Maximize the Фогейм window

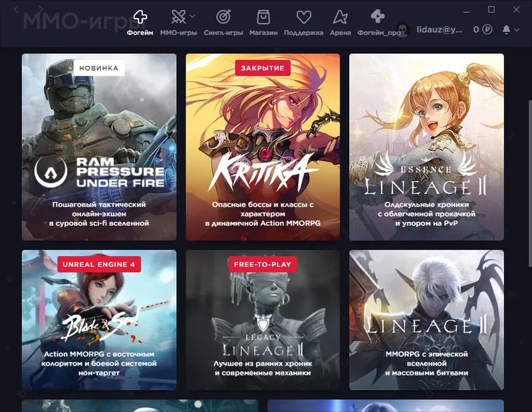491,9
